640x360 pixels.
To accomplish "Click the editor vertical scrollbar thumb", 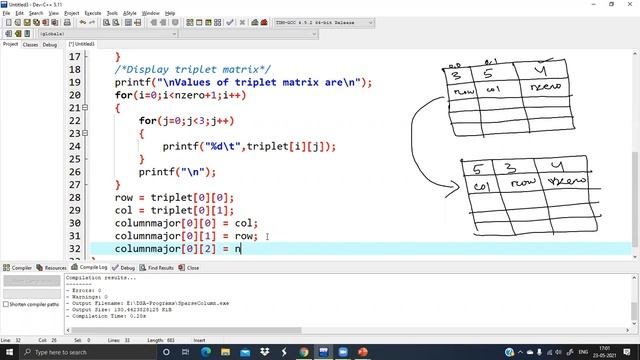I will 635,199.
